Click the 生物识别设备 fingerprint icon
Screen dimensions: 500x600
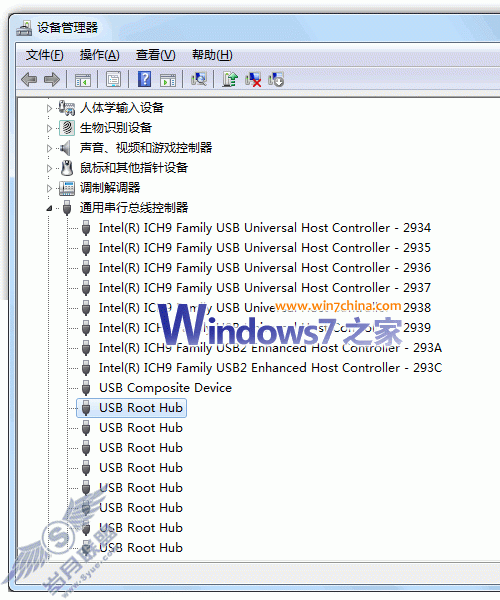pos(67,128)
